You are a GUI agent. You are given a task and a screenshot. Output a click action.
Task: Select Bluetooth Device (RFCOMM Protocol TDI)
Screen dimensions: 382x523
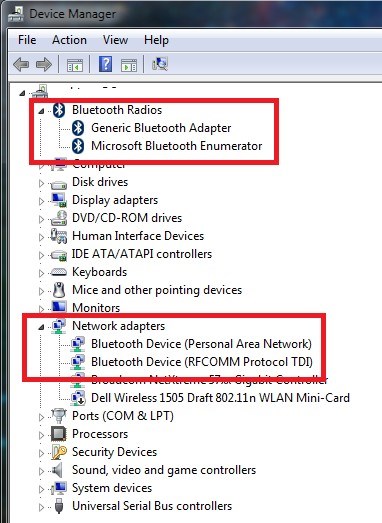(202, 362)
